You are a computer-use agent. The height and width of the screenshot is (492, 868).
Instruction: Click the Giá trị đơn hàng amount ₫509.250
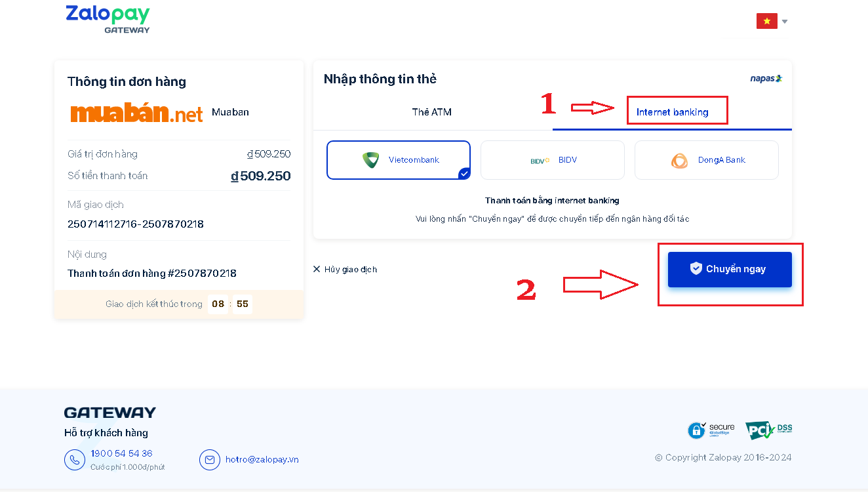click(x=269, y=154)
